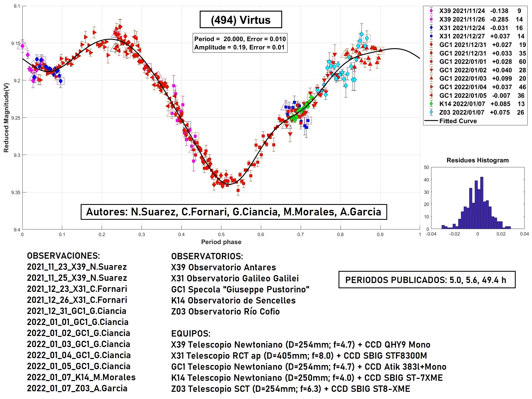
Task: Click the 9.35 tick on magnitude axis
Action: pos(15,192)
